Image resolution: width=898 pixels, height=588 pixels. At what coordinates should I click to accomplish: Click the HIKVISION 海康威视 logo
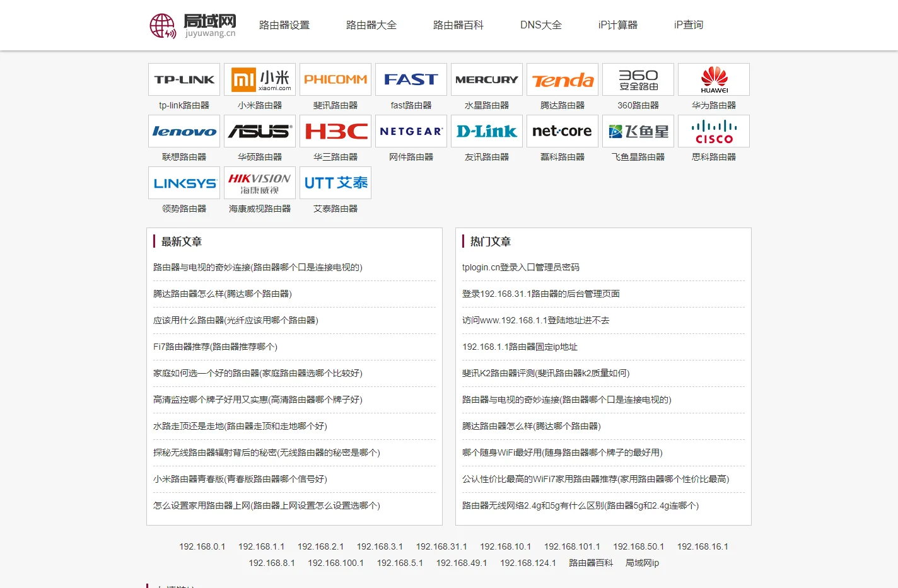click(x=260, y=183)
